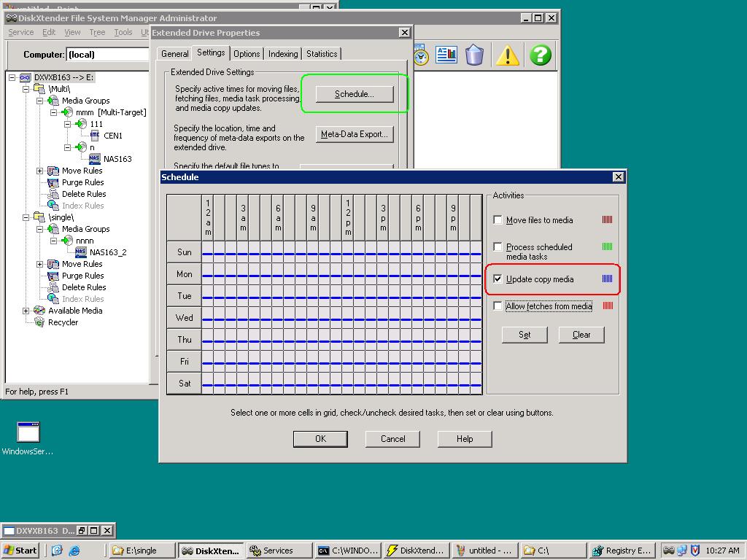Image resolution: width=747 pixels, height=560 pixels.
Task: Select the \Multi\ folder icon in tree
Action: [x=39, y=88]
